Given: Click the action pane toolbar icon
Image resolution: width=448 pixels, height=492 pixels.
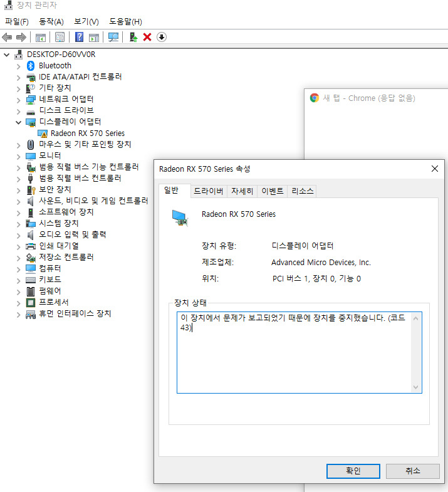Looking at the screenshot, I should pos(94,38).
